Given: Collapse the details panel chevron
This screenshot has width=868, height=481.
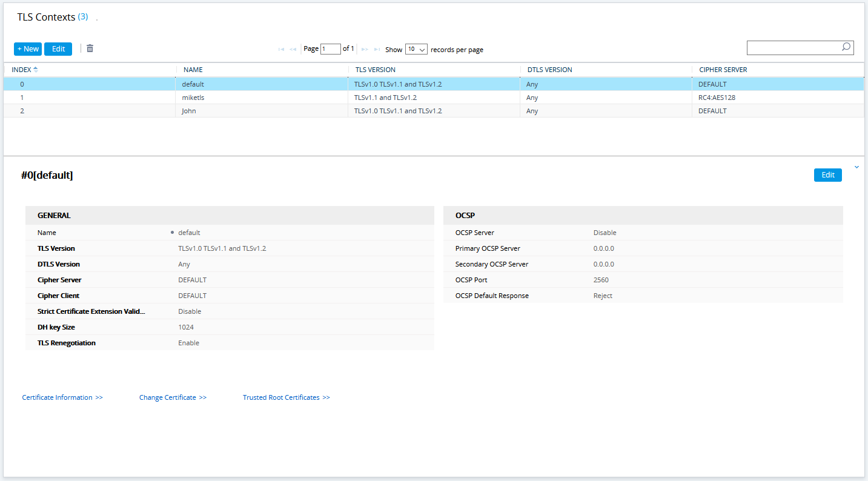Looking at the screenshot, I should click(x=856, y=167).
